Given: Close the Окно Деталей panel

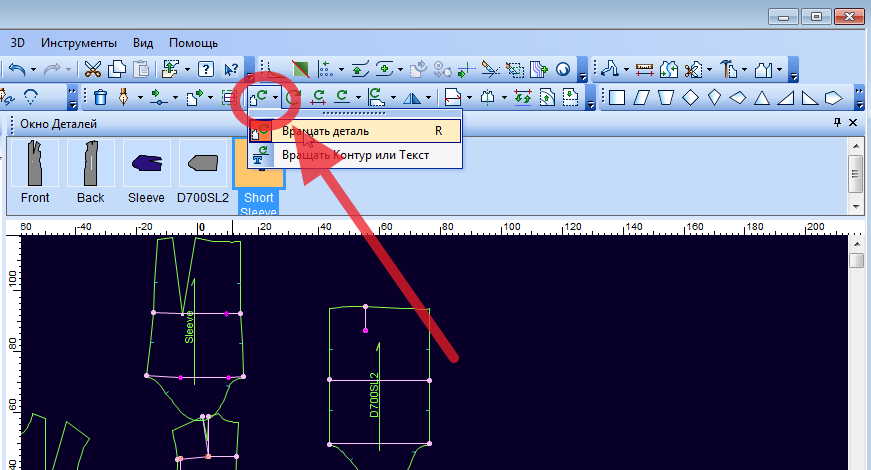Looking at the screenshot, I should click(853, 123).
